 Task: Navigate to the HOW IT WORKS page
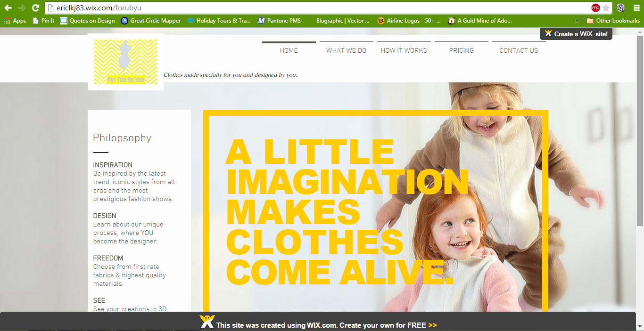coord(404,50)
